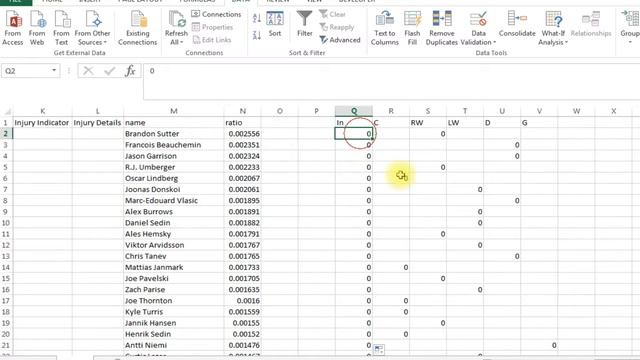Select column N header

click(242, 111)
